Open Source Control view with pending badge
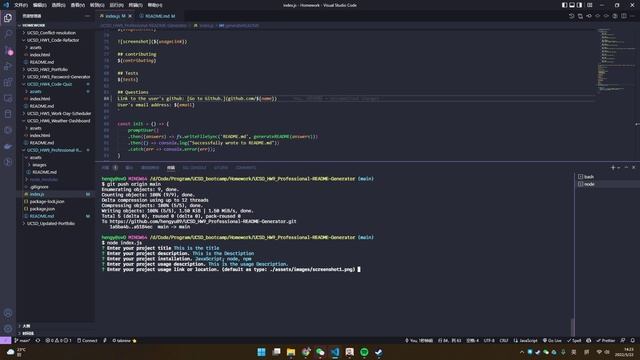 8,50
